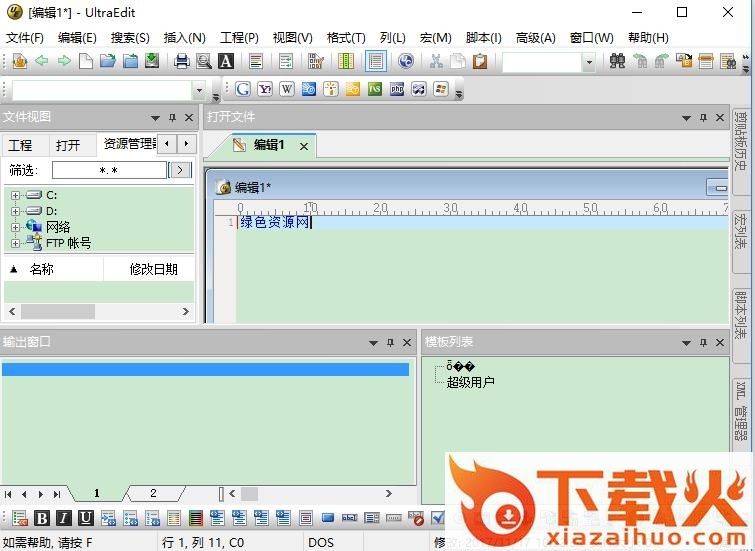Click the green back arrow toolbar icon
755x551 pixels.
(42, 61)
